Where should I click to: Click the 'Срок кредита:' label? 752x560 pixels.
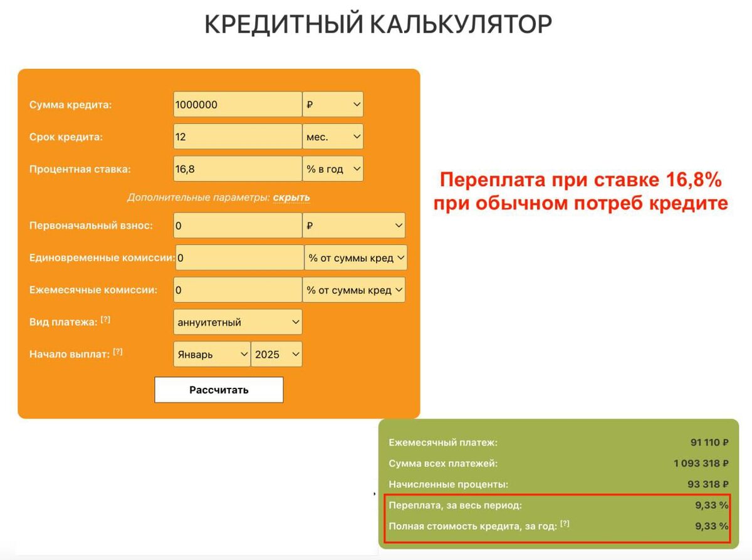[x=66, y=137]
